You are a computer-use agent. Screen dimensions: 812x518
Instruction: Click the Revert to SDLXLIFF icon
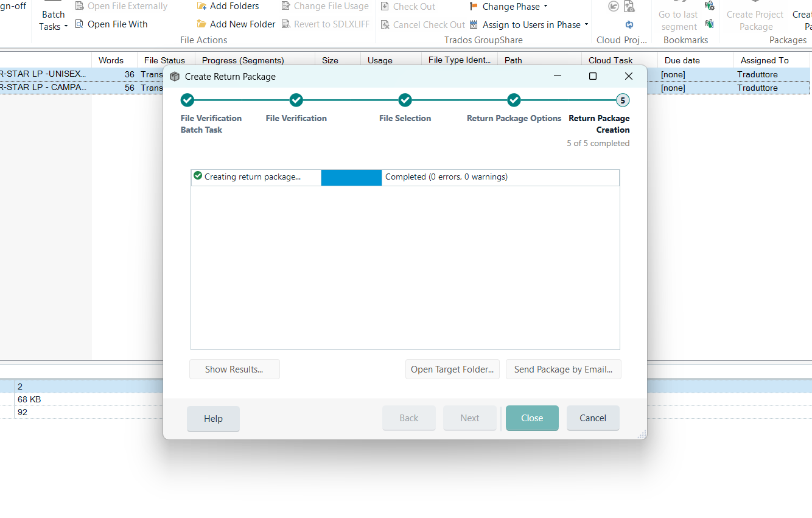[286, 24]
